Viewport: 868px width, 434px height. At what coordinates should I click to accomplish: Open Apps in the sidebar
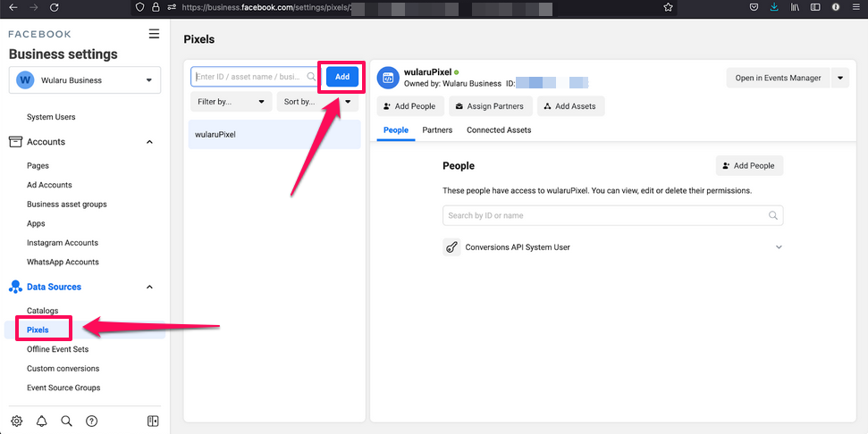[36, 224]
